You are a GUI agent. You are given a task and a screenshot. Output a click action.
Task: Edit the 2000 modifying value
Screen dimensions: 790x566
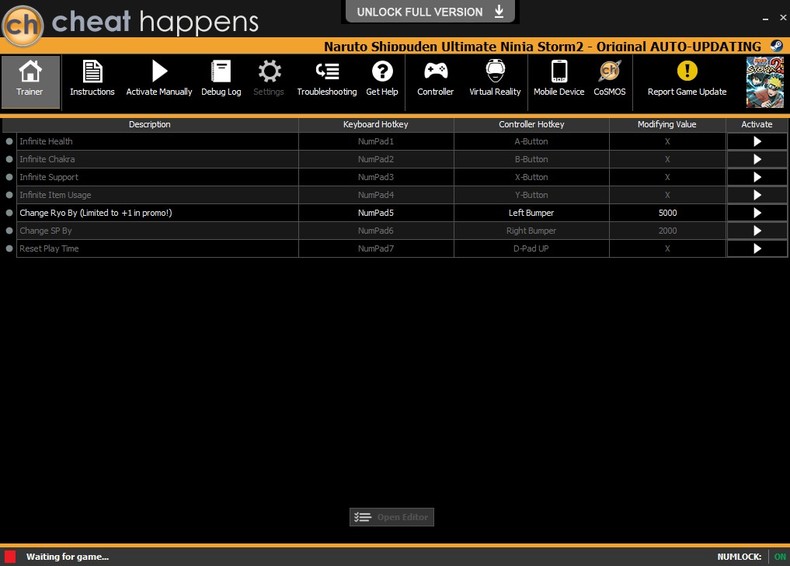tap(668, 231)
